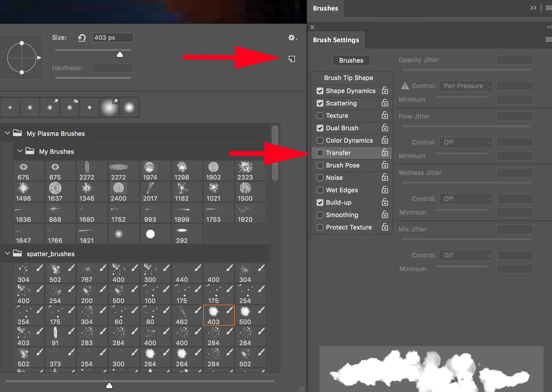Toggle lock for Shape Dynamics
552x392 pixels.
(x=385, y=91)
